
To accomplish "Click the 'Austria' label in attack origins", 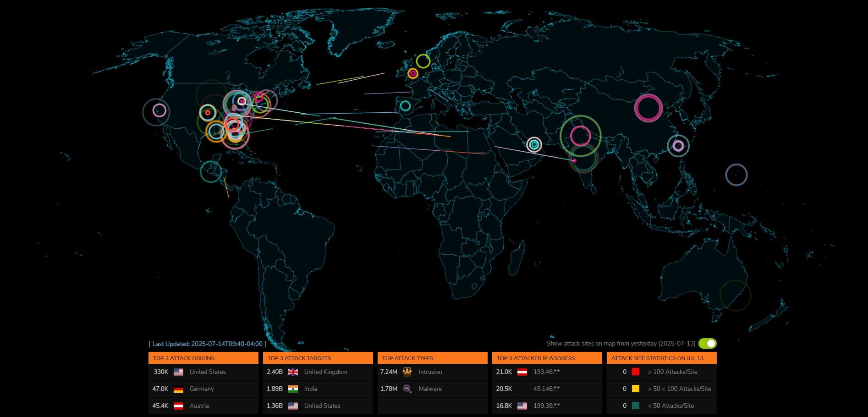I will (x=199, y=406).
